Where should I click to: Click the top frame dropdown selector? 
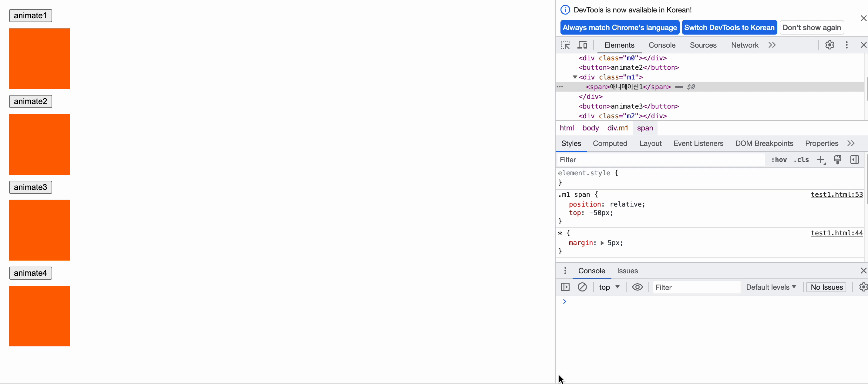[608, 287]
